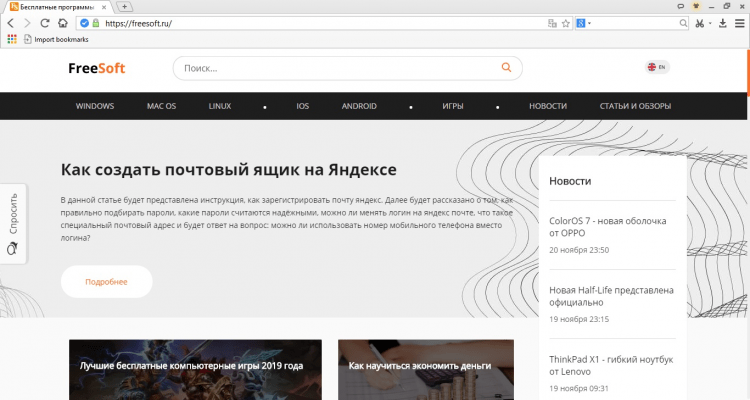Open headline Как создать почтовый ящик на Яндексе
Image resolution: width=750 pixels, height=400 pixels.
[229, 169]
